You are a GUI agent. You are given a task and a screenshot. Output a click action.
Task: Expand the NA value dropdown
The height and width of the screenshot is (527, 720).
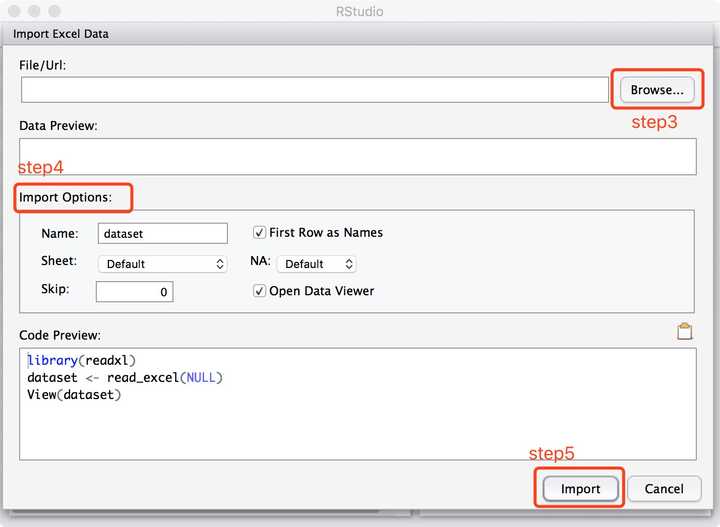(317, 264)
